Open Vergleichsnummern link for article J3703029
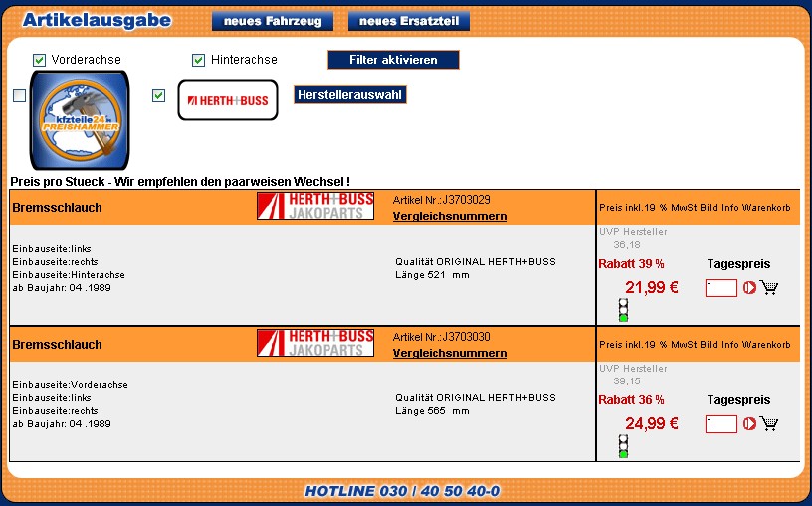 (x=450, y=216)
